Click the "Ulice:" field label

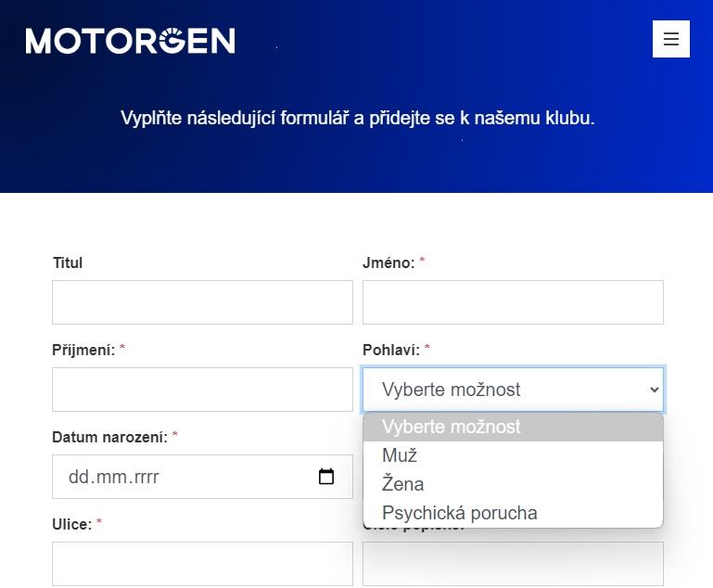71,524
